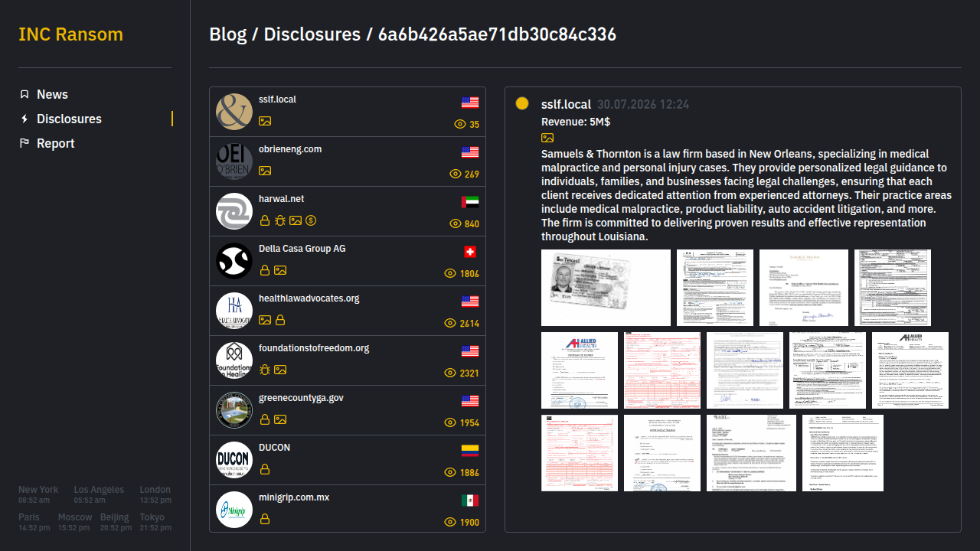Click the eye icon next to 840 views
This screenshot has height=551, width=980.
pyautogui.click(x=456, y=223)
